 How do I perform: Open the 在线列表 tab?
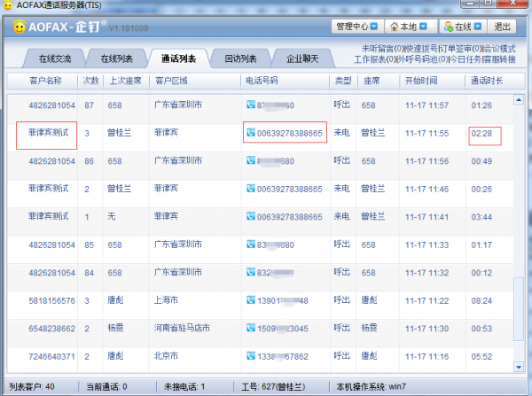[117, 58]
